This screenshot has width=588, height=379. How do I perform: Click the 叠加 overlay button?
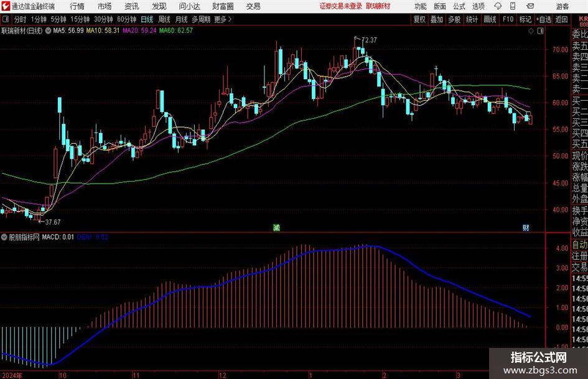437,19
